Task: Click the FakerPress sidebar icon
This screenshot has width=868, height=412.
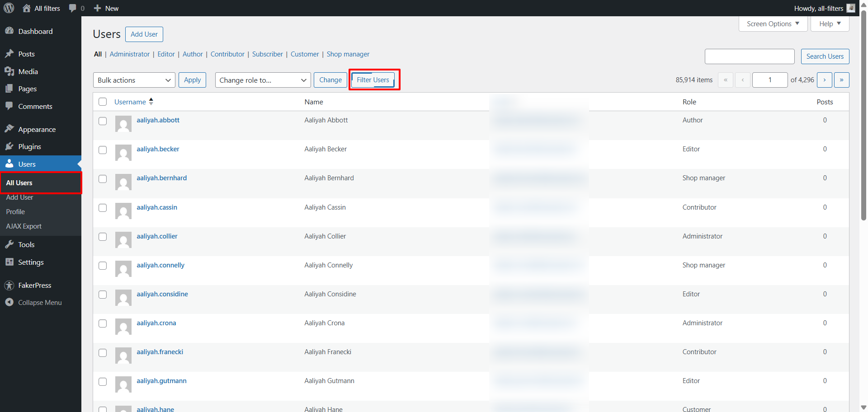Action: coord(9,286)
